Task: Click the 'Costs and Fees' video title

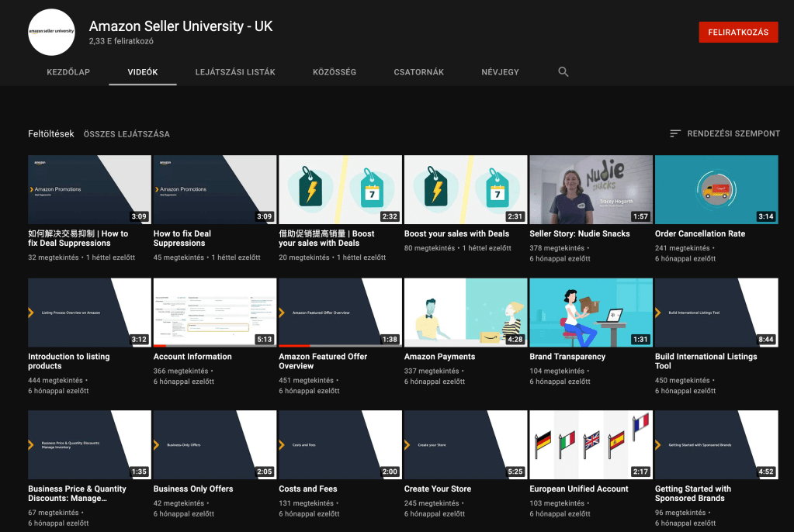Action: pos(308,489)
